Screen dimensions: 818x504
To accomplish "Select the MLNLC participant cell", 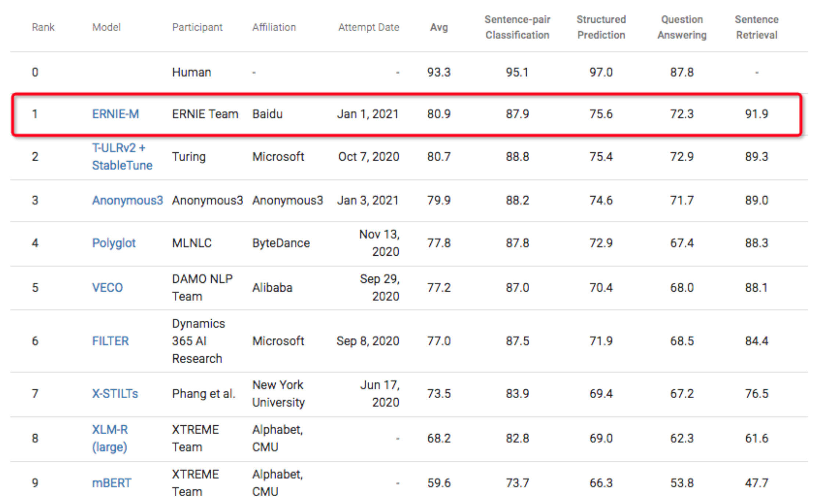I will tap(192, 243).
